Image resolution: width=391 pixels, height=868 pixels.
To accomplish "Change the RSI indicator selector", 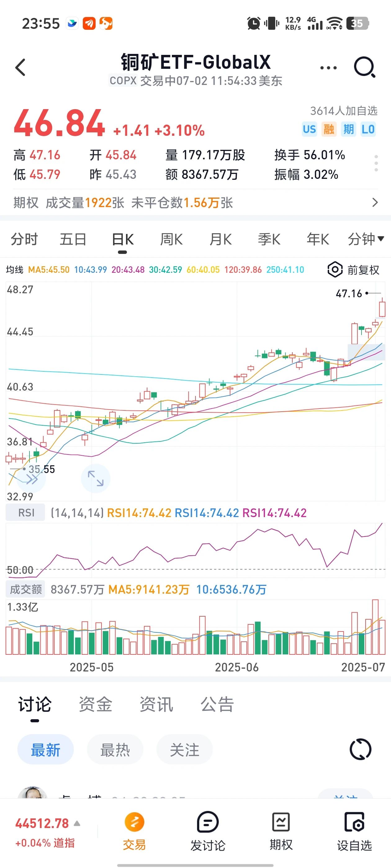I will pyautogui.click(x=26, y=512).
